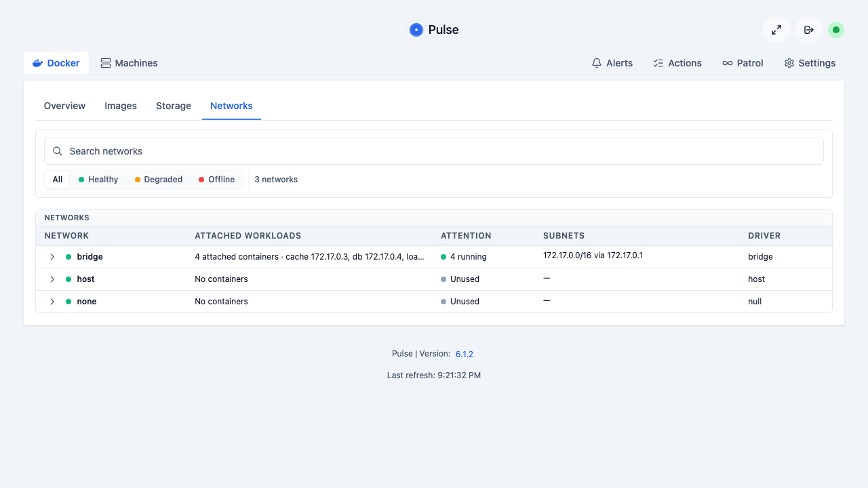This screenshot has width=868, height=488.
Task: Expand the bridge network row
Action: coord(52,257)
